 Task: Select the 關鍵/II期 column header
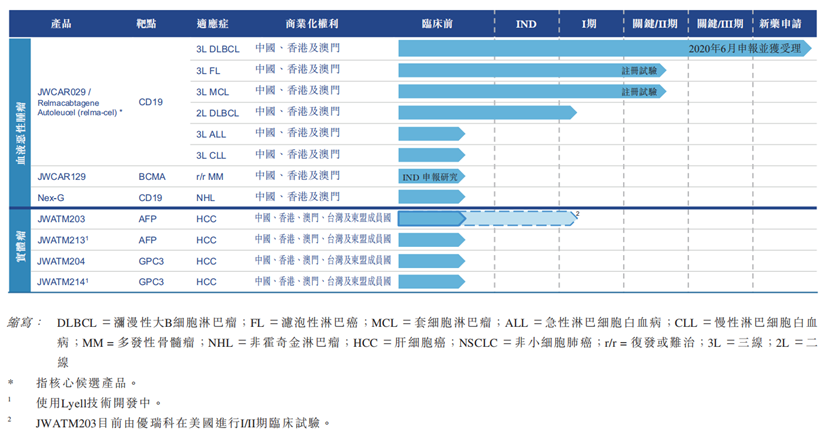point(654,21)
